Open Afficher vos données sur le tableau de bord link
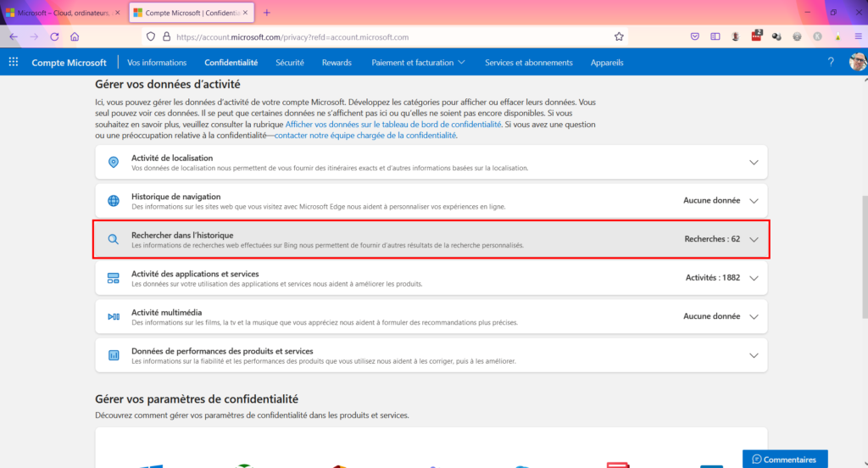This screenshot has height=468, width=868. [x=393, y=124]
